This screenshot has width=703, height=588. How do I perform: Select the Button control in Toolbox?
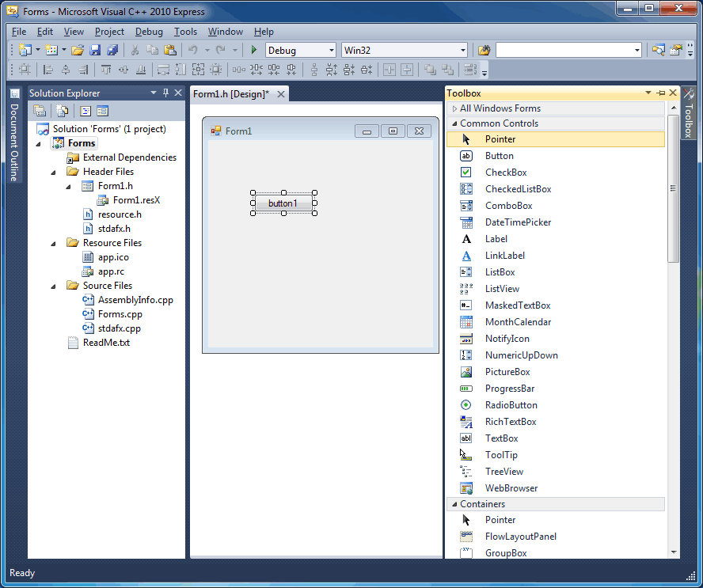tap(556, 156)
